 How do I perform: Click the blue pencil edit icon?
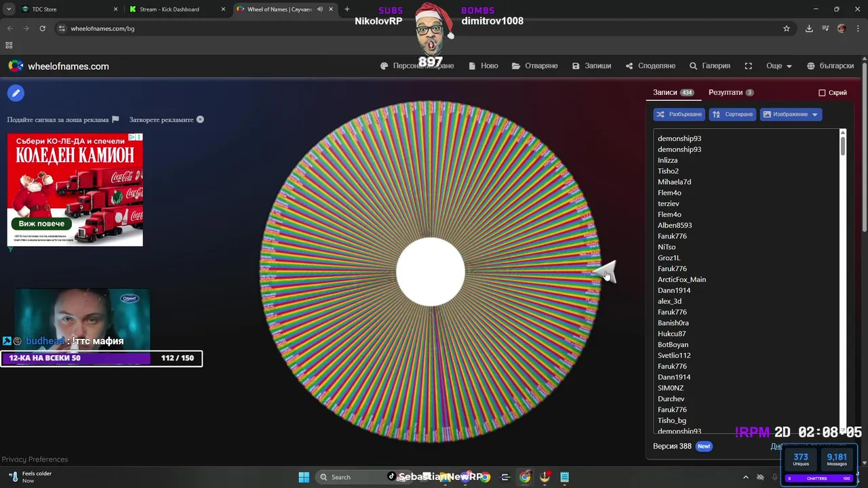click(x=16, y=93)
